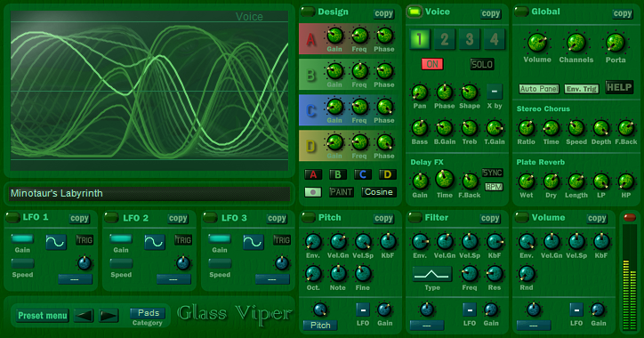Click the red A waveform selector

click(313, 174)
